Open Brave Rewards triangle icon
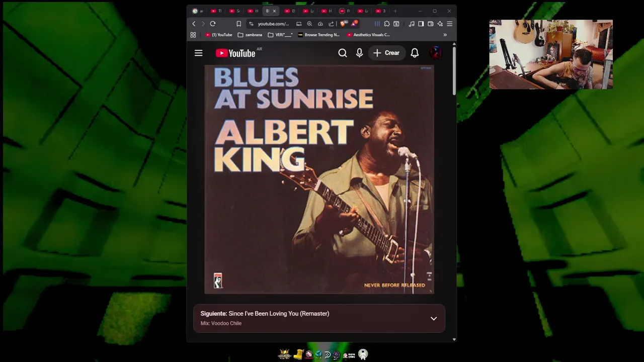 pos(354,24)
